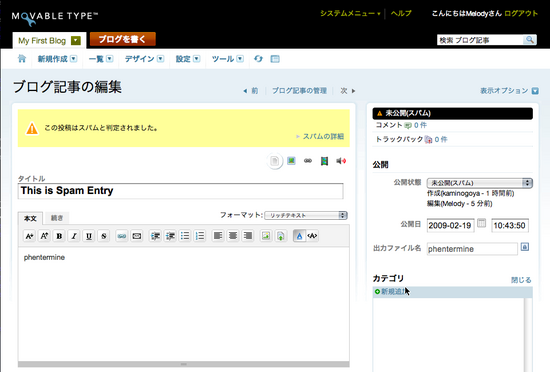The width and height of the screenshot is (550, 372).
Task: Open the 公開状態 status dropdown
Action: pyautogui.click(x=479, y=183)
